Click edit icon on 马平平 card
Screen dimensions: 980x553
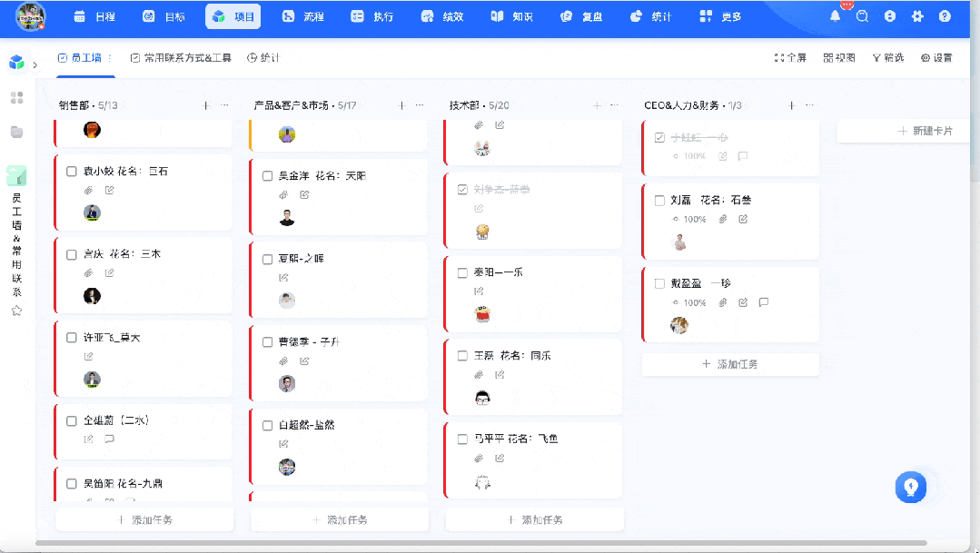500,458
